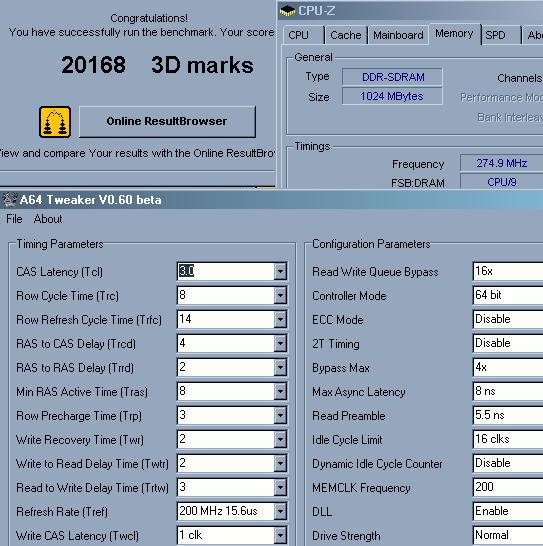Screen dimensions: 543x546
Task: Open the Write CAS Latency (Twcl) dropdown
Action: click(280, 536)
